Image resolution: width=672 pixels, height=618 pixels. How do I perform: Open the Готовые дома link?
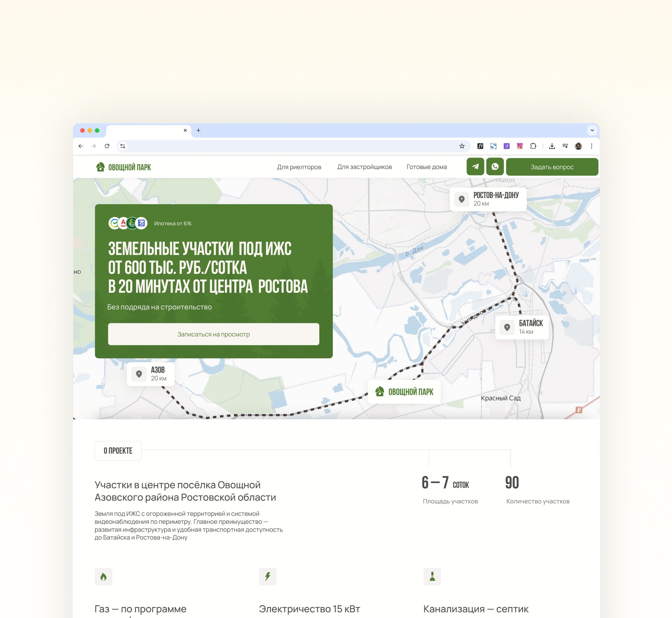(427, 167)
